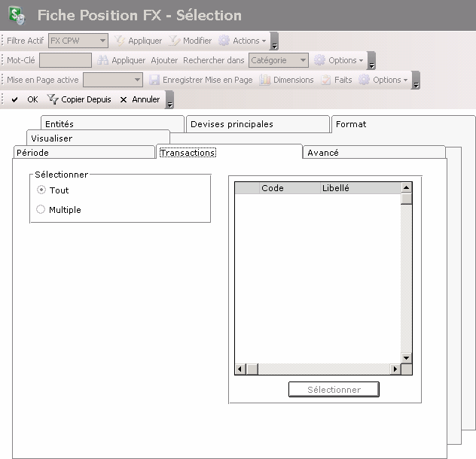Select the Multiple radio button
Viewport: 476px width, 459px height.
click(41, 210)
